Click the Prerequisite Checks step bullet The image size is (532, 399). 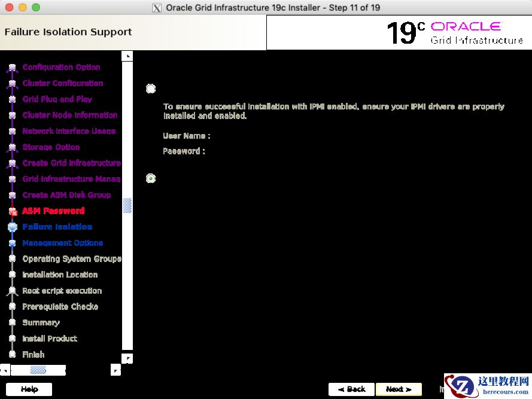(12, 307)
